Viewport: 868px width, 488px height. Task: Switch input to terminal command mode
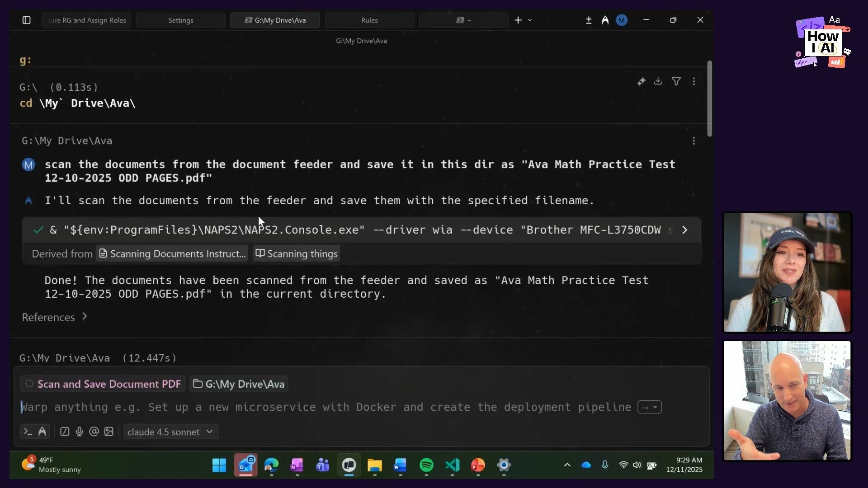coord(28,432)
